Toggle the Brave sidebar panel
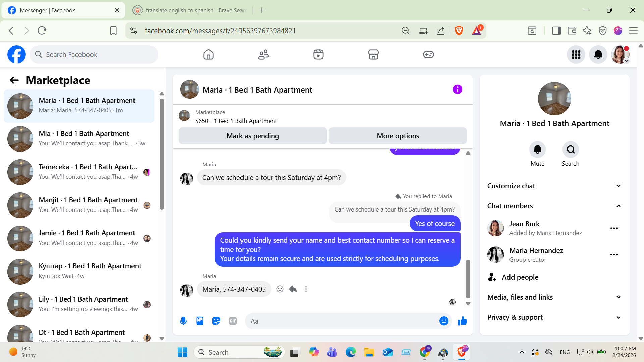 pos(556,31)
